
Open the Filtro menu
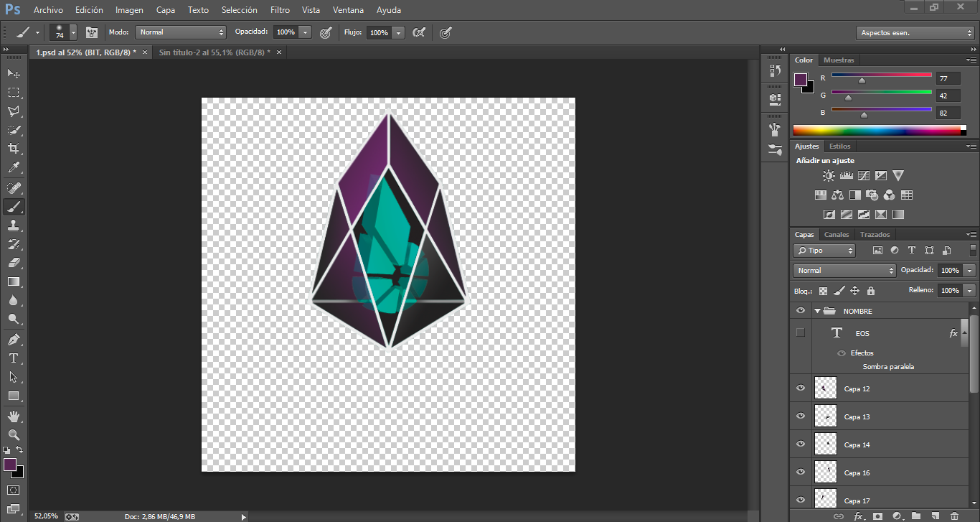pyautogui.click(x=281, y=10)
